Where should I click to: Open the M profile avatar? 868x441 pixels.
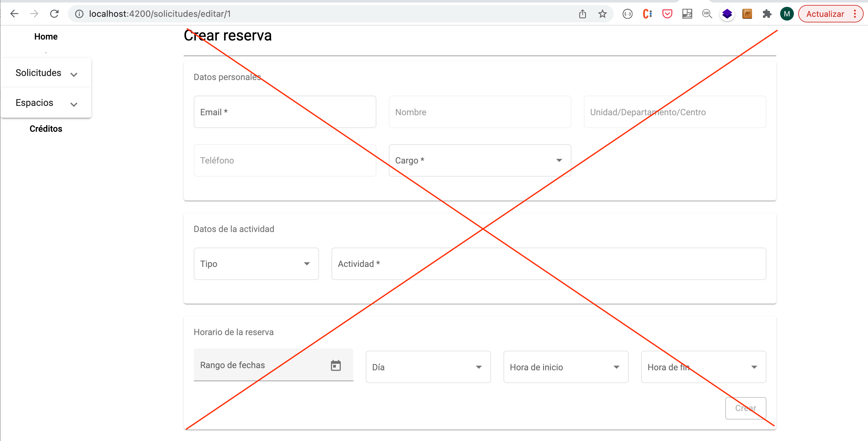click(x=787, y=14)
